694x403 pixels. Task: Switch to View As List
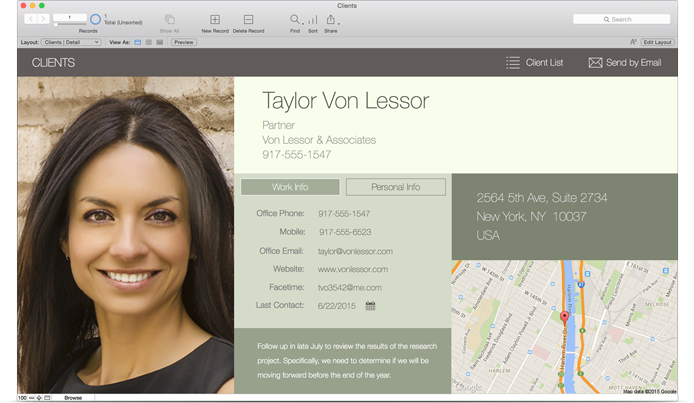coord(149,42)
